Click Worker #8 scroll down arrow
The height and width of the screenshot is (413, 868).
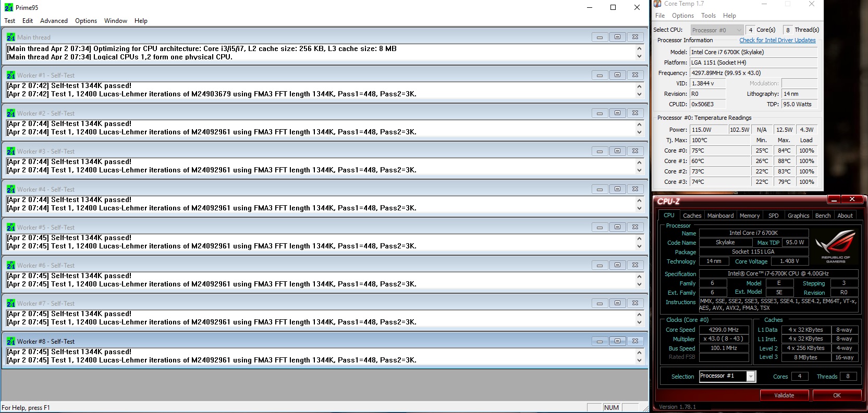(x=639, y=360)
